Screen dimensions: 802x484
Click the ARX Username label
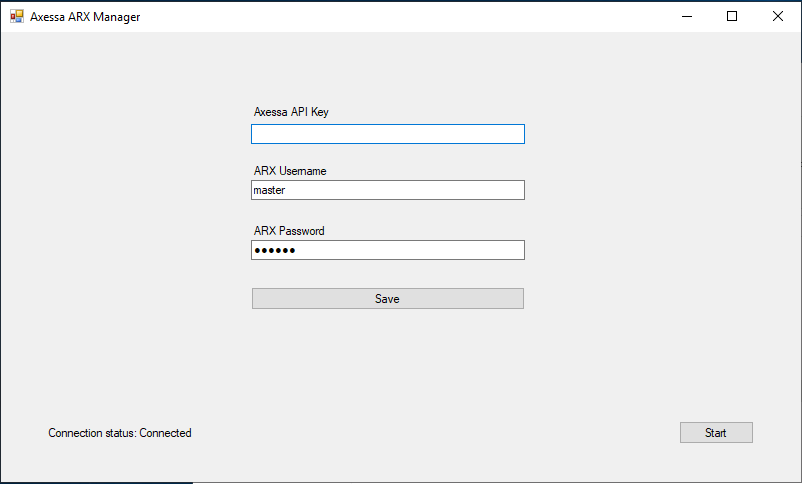tap(290, 171)
